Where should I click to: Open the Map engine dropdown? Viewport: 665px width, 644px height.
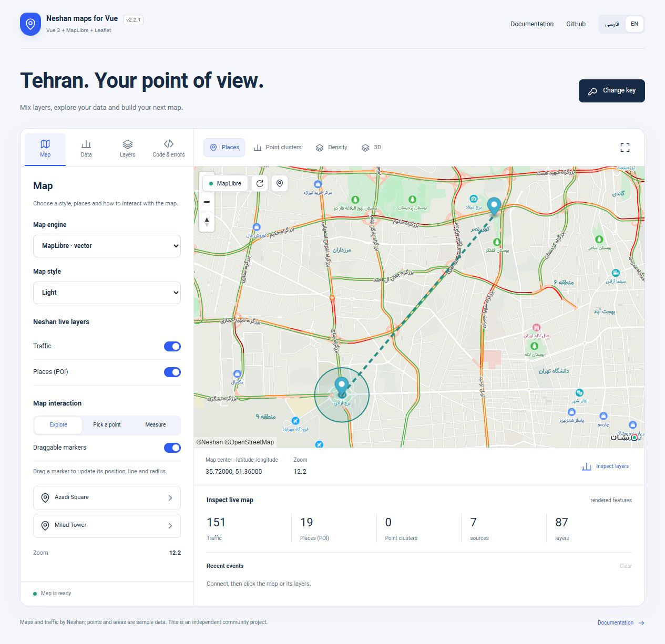pos(107,246)
